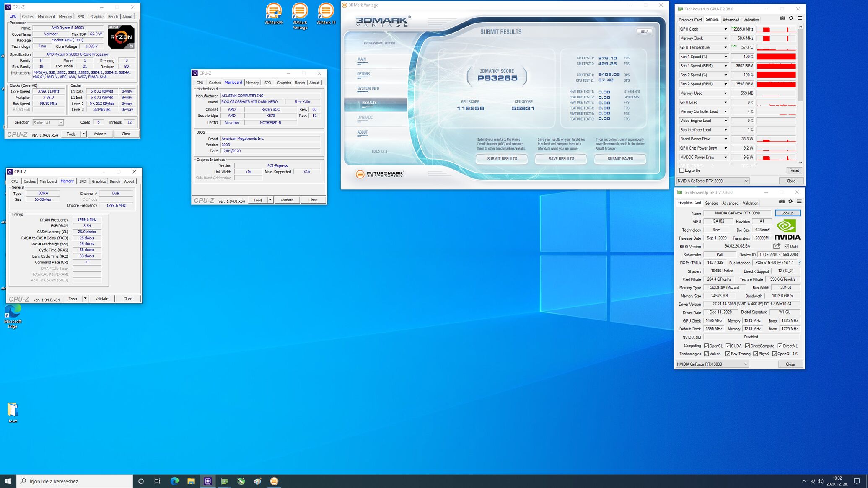
Task: Click volume icon in system tray
Action: coord(820,481)
